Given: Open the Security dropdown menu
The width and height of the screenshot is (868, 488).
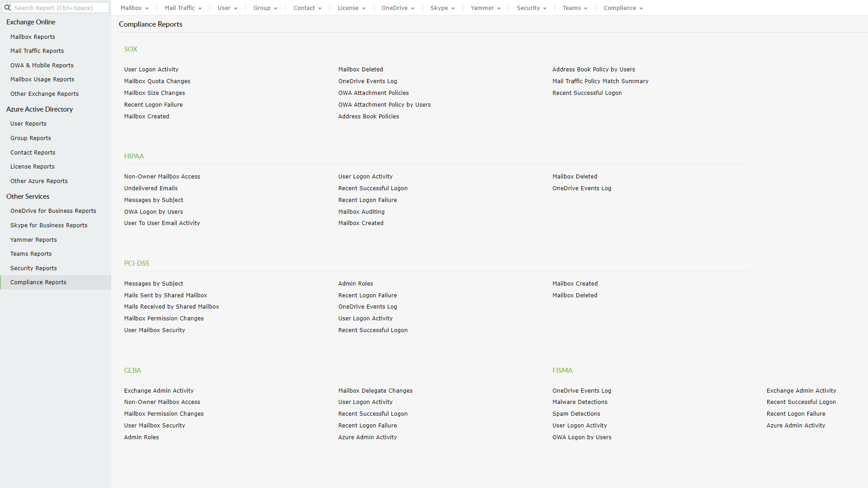Looking at the screenshot, I should 532,8.
